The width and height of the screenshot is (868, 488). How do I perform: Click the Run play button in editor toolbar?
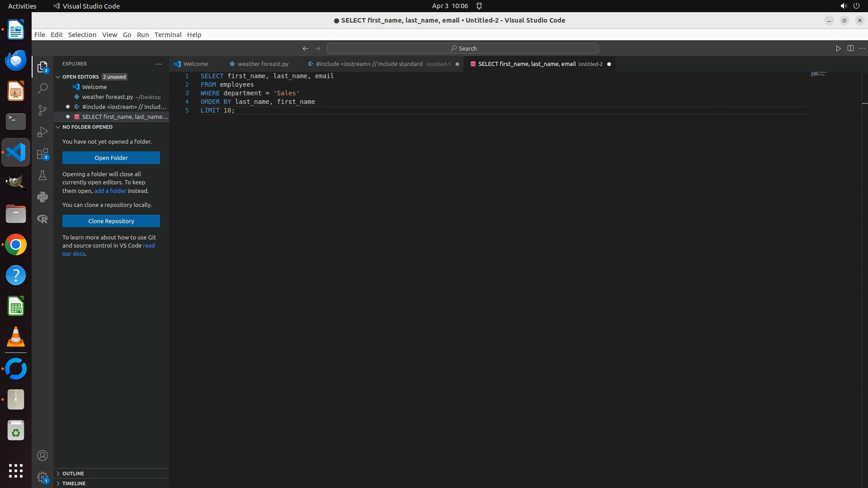838,48
